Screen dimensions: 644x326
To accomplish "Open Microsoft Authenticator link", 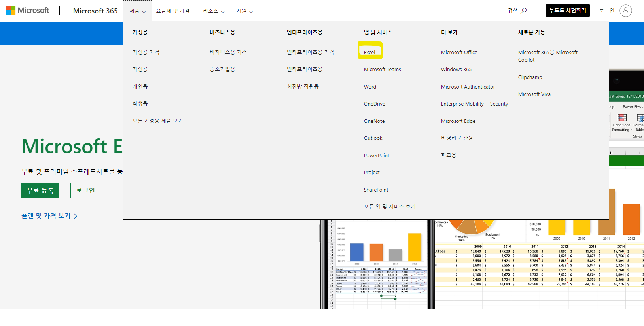I will (468, 87).
